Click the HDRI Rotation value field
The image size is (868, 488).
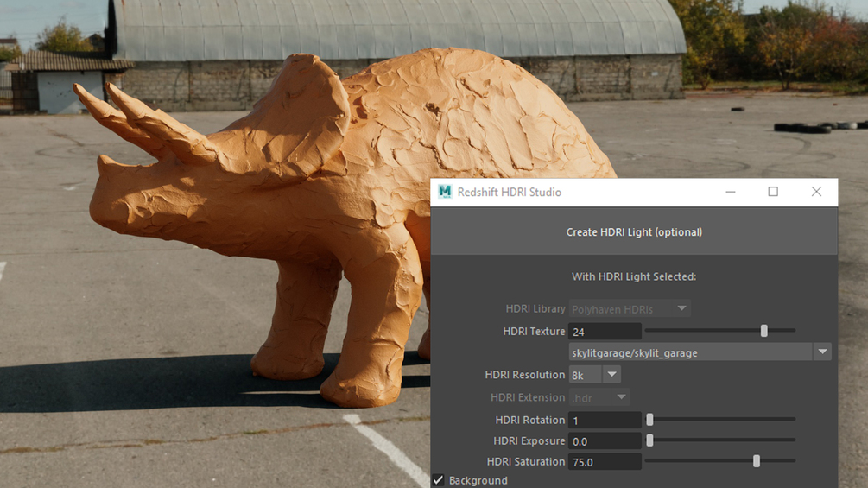click(605, 421)
